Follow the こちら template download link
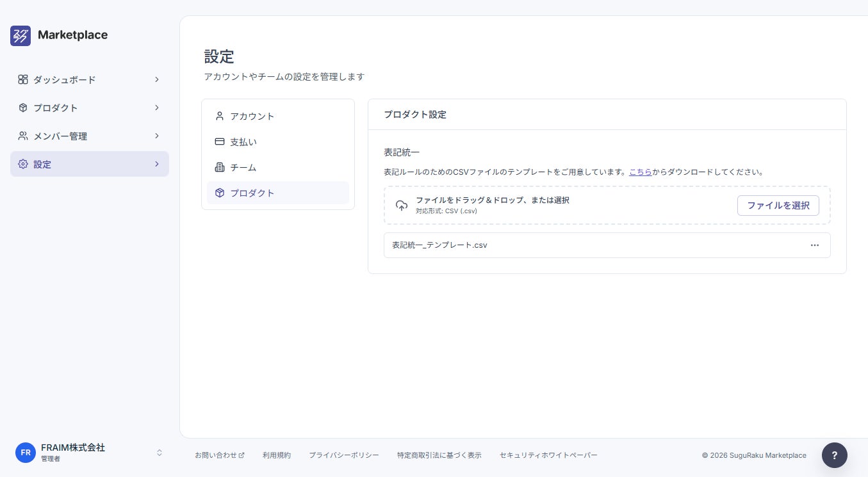Screen dimensions: 868x477 tap(641, 172)
